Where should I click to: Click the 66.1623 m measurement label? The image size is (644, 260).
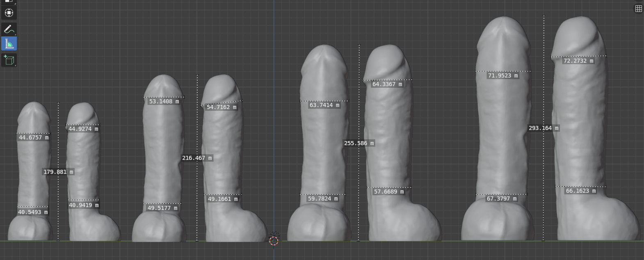pos(581,191)
